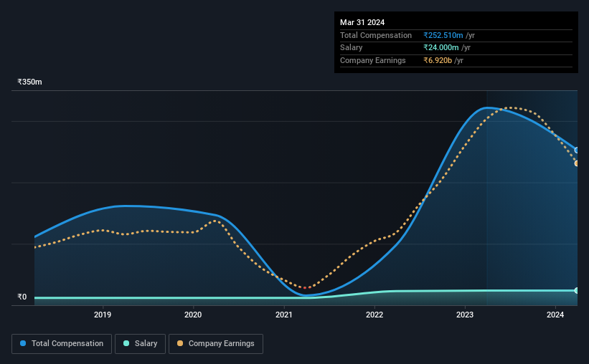Click the orange dot in Company Earnings legend
The image size is (589, 364).
click(180, 343)
